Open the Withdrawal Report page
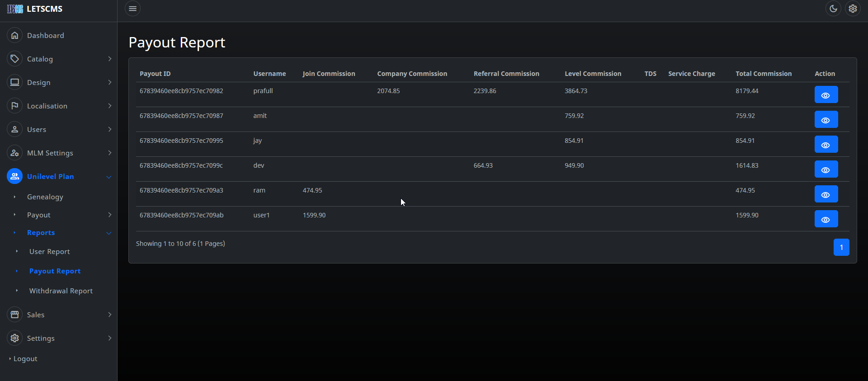Screen dimensions: 868x381 coord(61,291)
